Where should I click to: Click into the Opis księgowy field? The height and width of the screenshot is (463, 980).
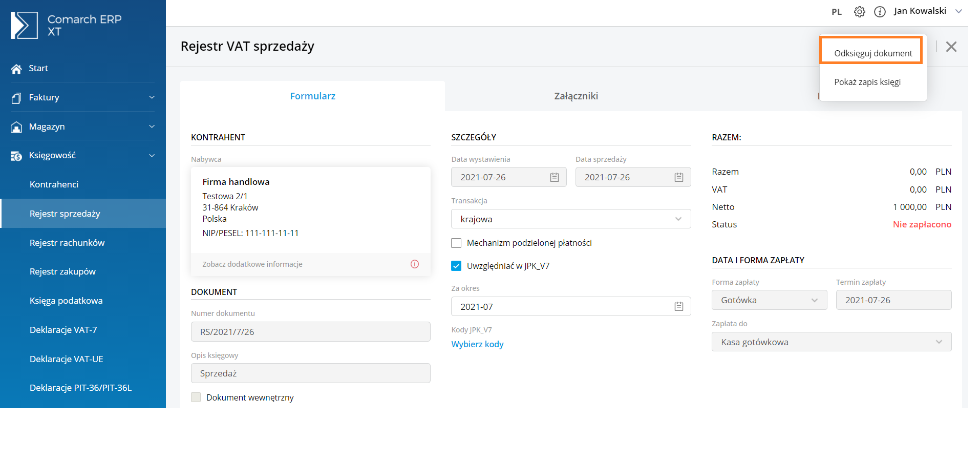311,373
